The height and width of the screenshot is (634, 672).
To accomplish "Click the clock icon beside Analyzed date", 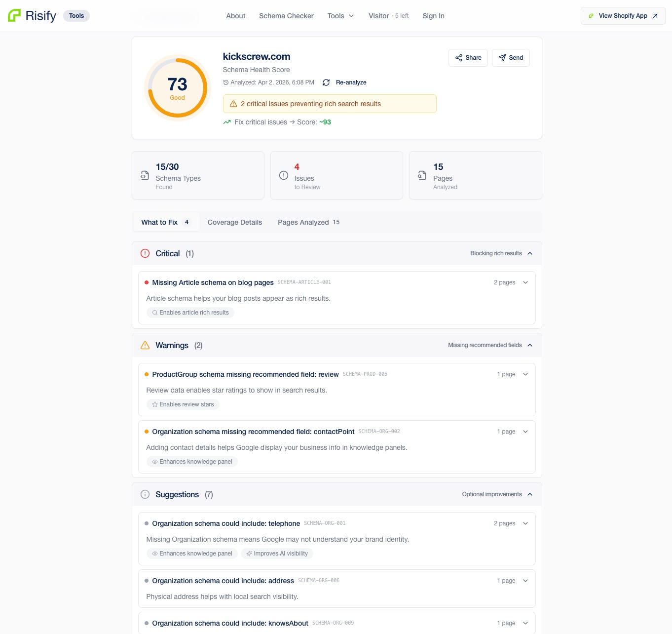I will (x=226, y=82).
